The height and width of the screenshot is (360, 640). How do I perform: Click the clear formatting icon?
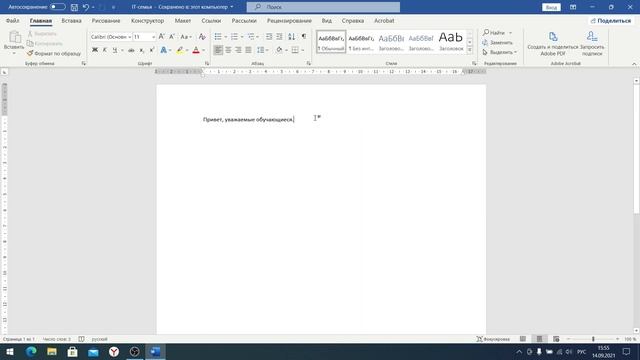(202, 37)
